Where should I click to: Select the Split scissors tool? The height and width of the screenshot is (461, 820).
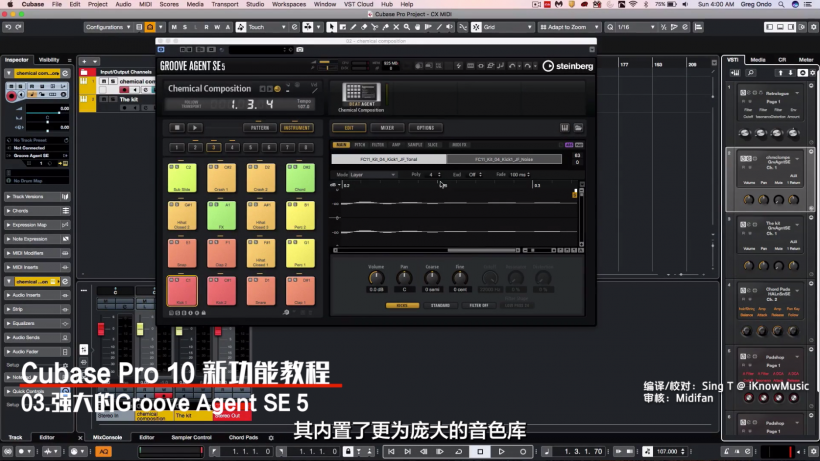375,27
